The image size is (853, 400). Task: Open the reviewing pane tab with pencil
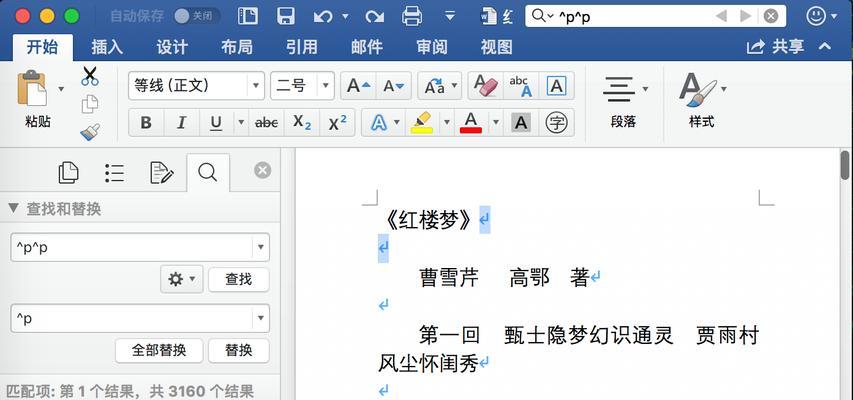161,173
